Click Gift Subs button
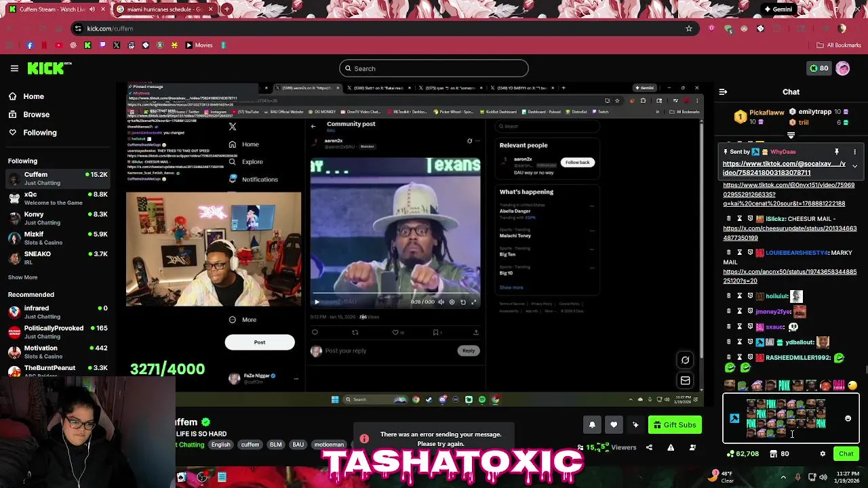This screenshot has height=488, width=868. click(675, 425)
